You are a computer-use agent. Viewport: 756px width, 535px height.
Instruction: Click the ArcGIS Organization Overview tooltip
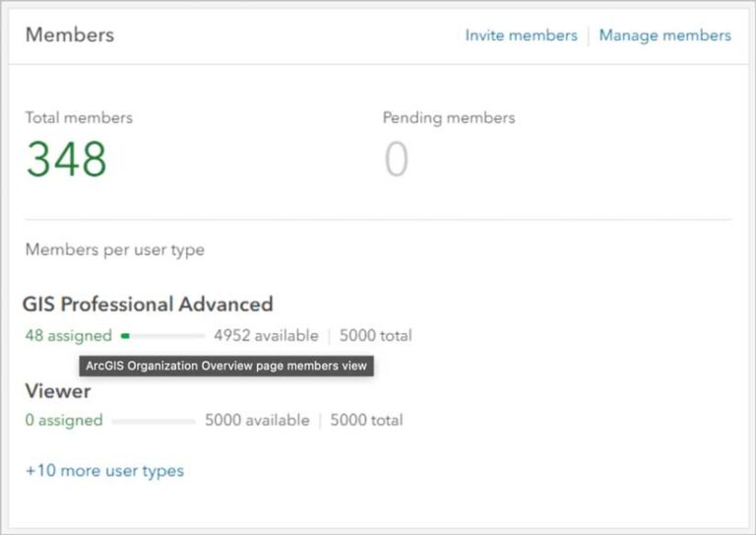click(226, 366)
